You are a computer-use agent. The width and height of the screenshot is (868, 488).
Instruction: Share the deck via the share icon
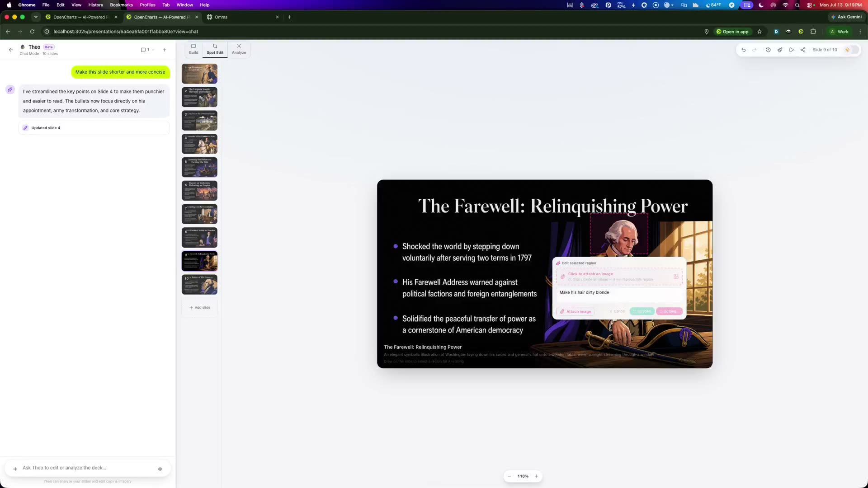pyautogui.click(x=803, y=50)
